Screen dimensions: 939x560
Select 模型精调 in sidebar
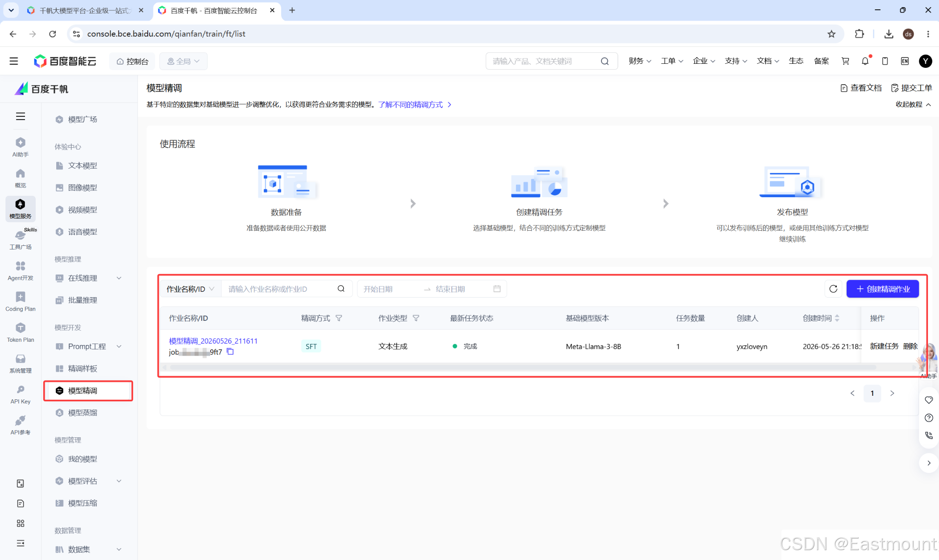click(88, 390)
